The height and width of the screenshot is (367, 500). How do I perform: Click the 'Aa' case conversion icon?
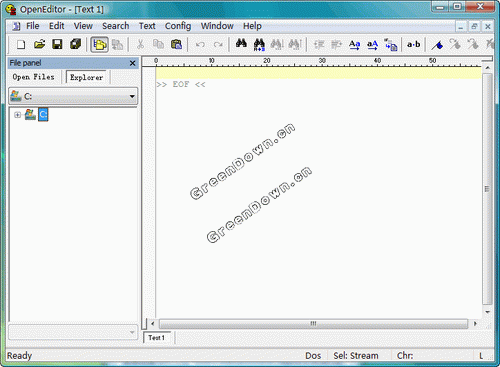354,45
